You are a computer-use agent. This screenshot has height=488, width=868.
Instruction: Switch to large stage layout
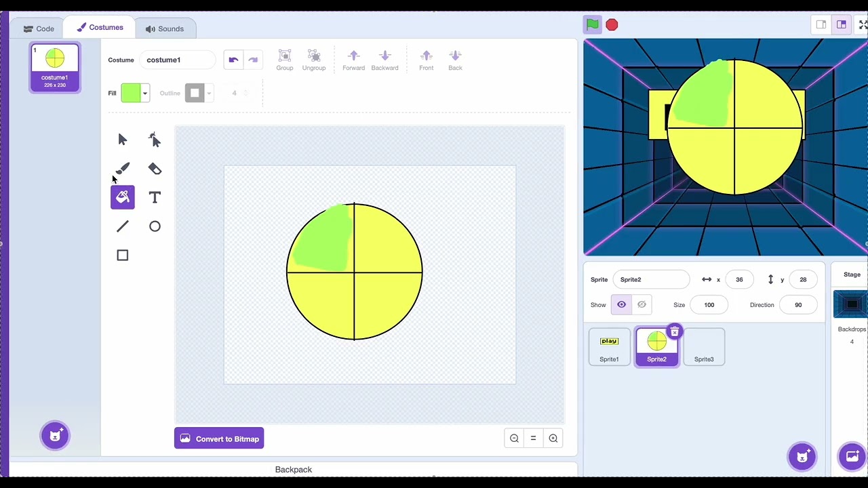click(842, 25)
